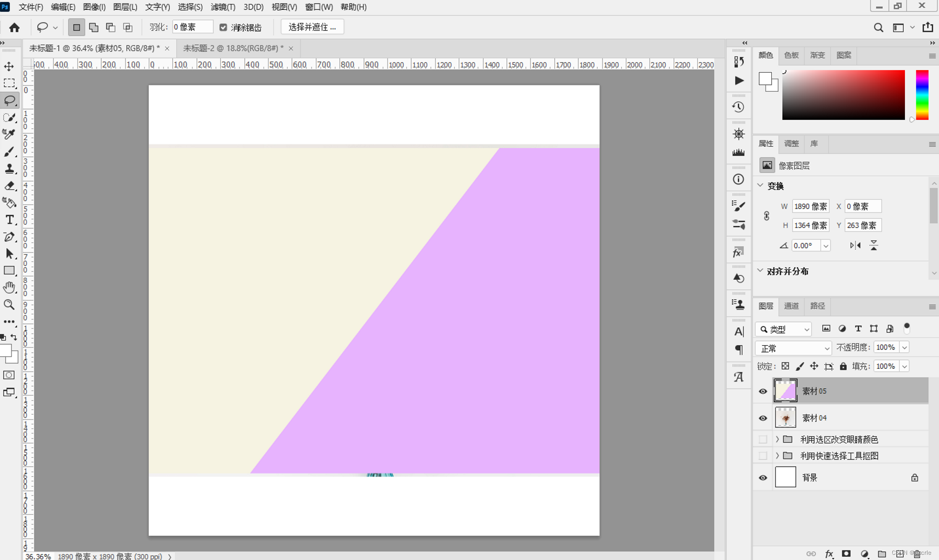Select the Clone Stamp tool
This screenshot has width=939, height=560.
(x=9, y=169)
